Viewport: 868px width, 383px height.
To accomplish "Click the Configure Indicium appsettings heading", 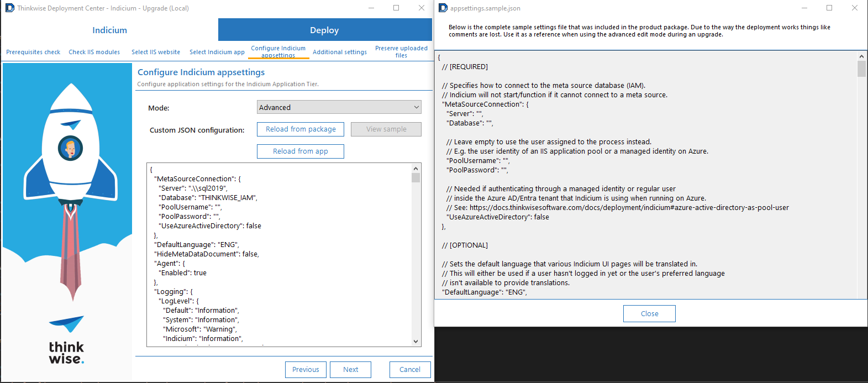I will click(201, 72).
